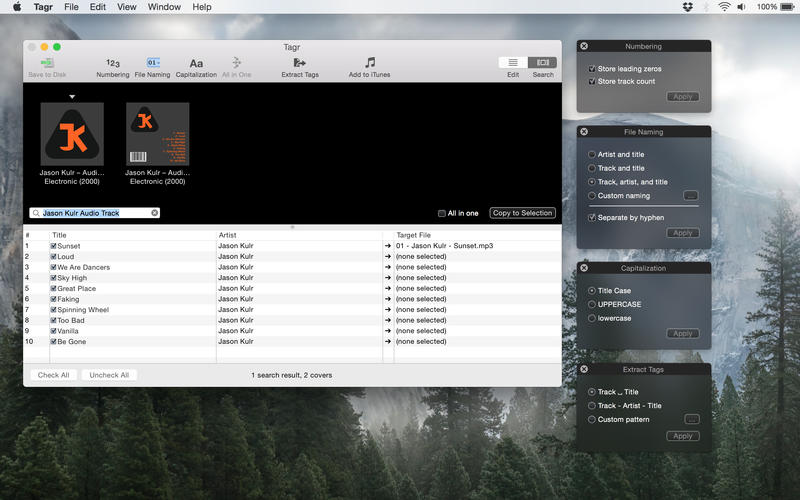Toggle the Store leading zeros checkbox

592,69
